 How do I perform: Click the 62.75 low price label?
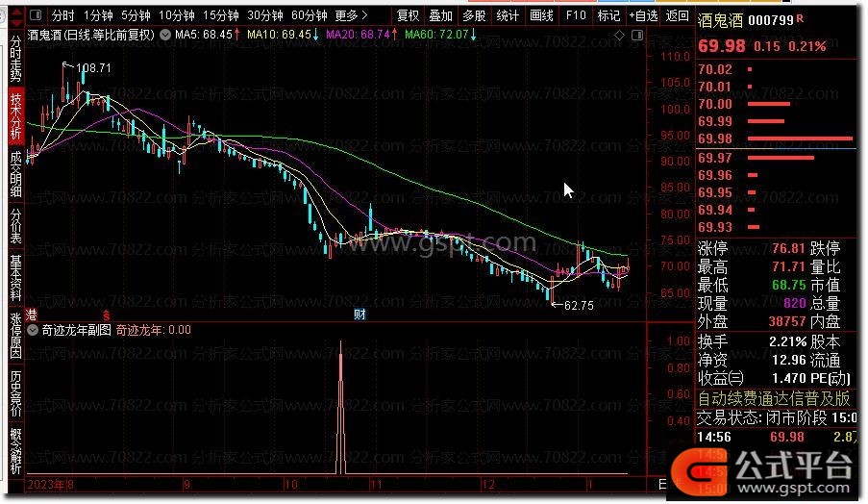(579, 306)
